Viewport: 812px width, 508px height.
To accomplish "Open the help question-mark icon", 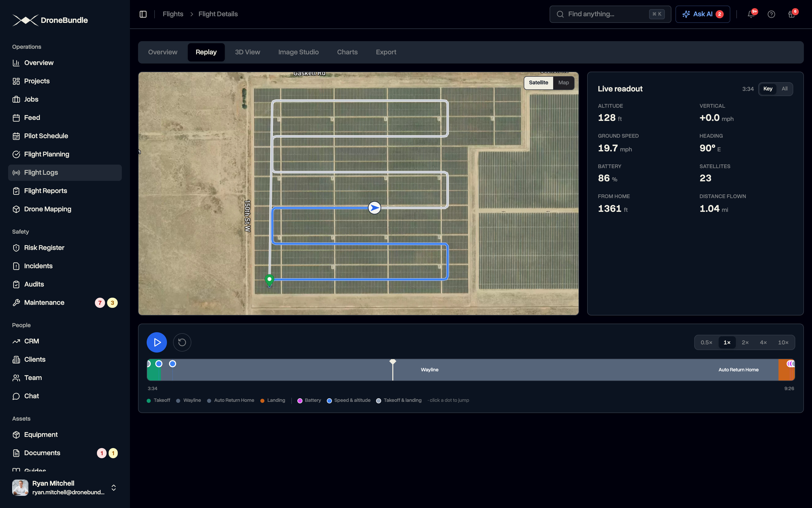I will 771,14.
